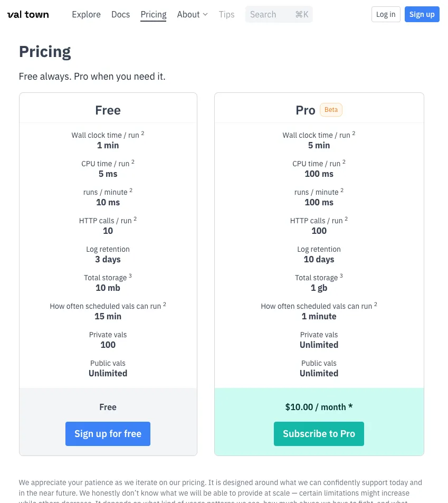This screenshot has height=503, width=448.
Task: Click footnote 2 beside Pro HTTP calls
Action: pyautogui.click(x=346, y=219)
